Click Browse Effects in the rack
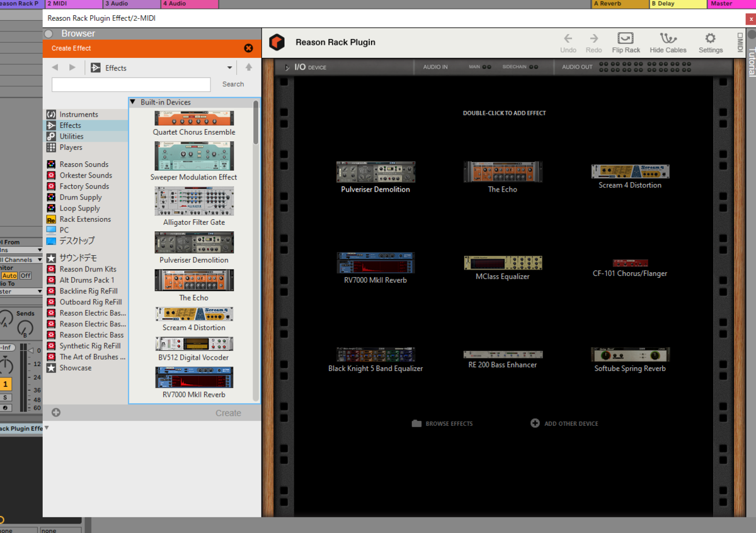The width and height of the screenshot is (756, 533). pos(442,423)
